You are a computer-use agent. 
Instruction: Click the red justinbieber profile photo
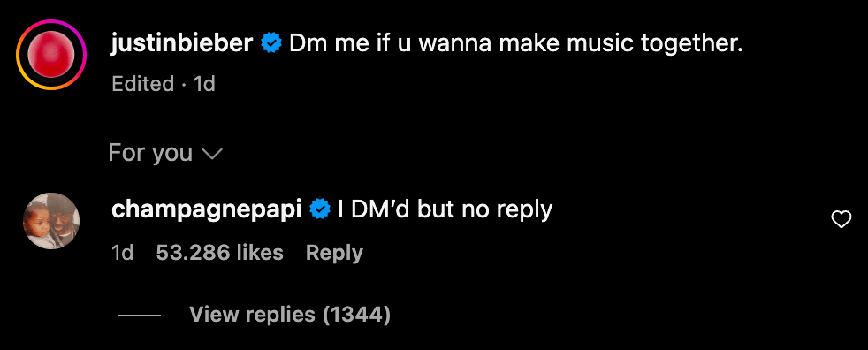tap(51, 54)
